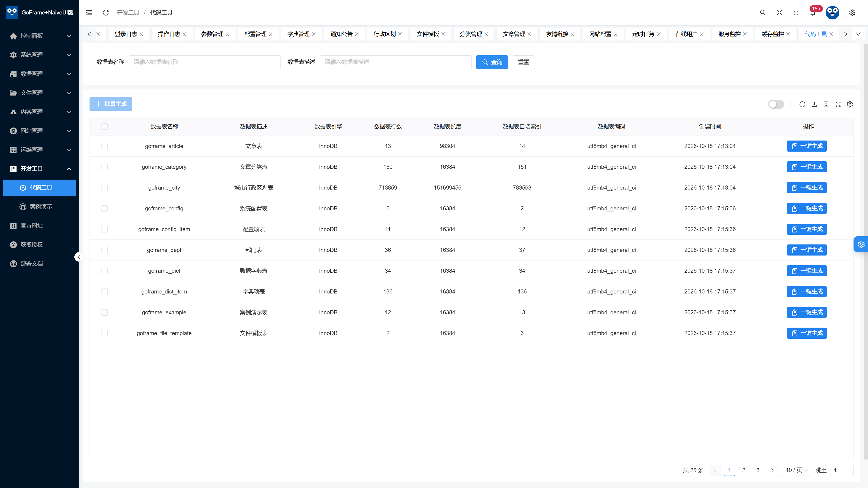Expand 数据管理 sidebar menu
The height and width of the screenshot is (488, 868).
pyautogui.click(x=39, y=74)
